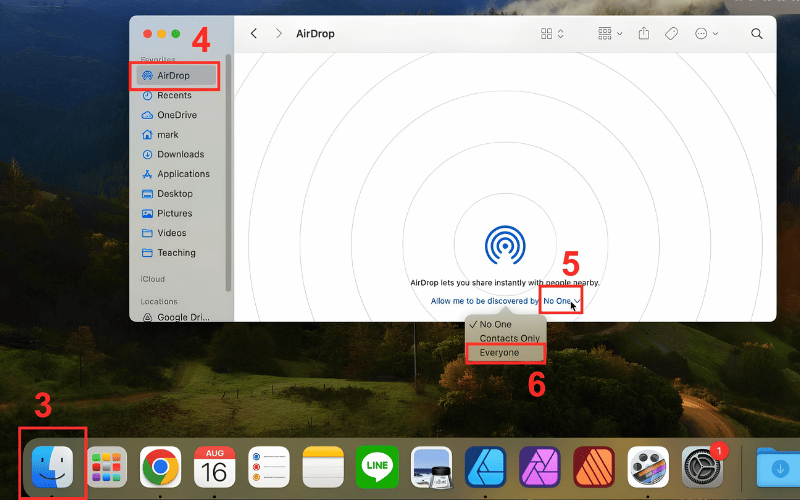Viewport: 800px width, 500px height.
Task: Select Pictures in the Finder sidebar
Action: pos(177,213)
